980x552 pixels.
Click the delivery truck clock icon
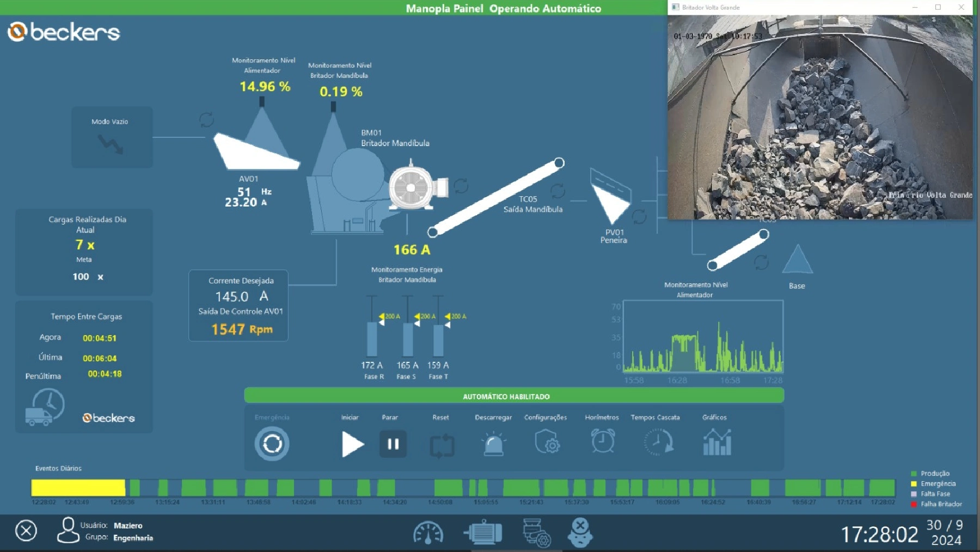(x=45, y=407)
